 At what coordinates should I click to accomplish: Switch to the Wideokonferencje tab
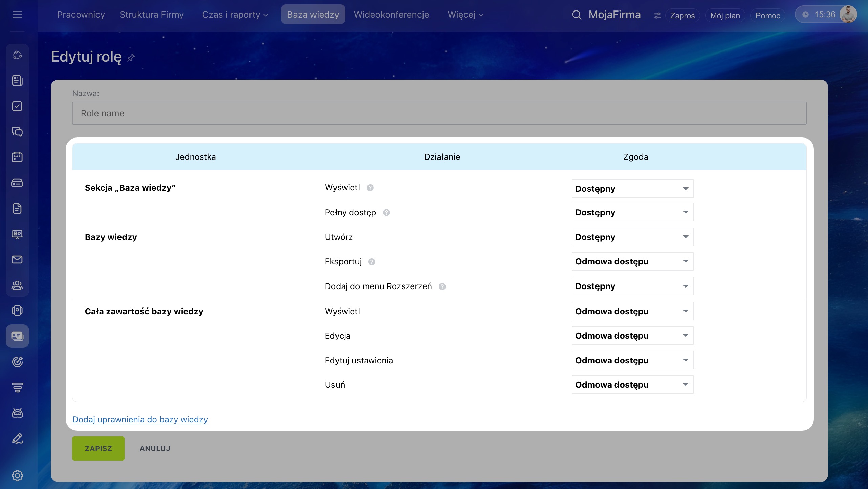[x=391, y=15]
